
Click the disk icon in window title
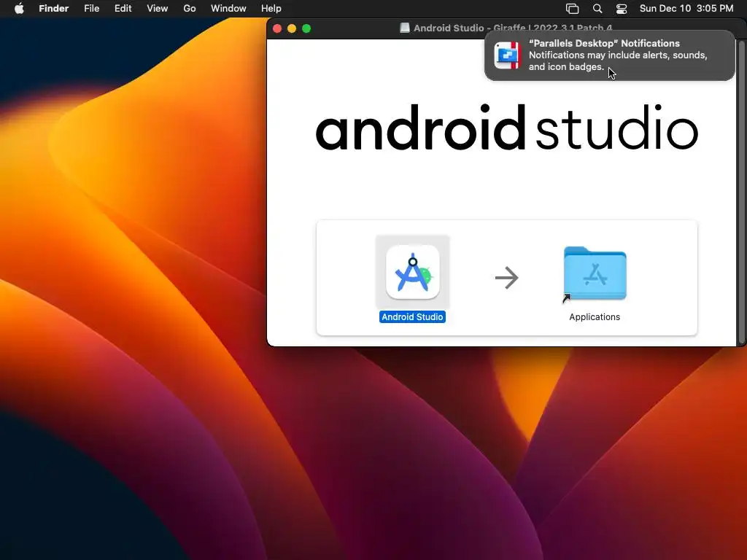404,28
